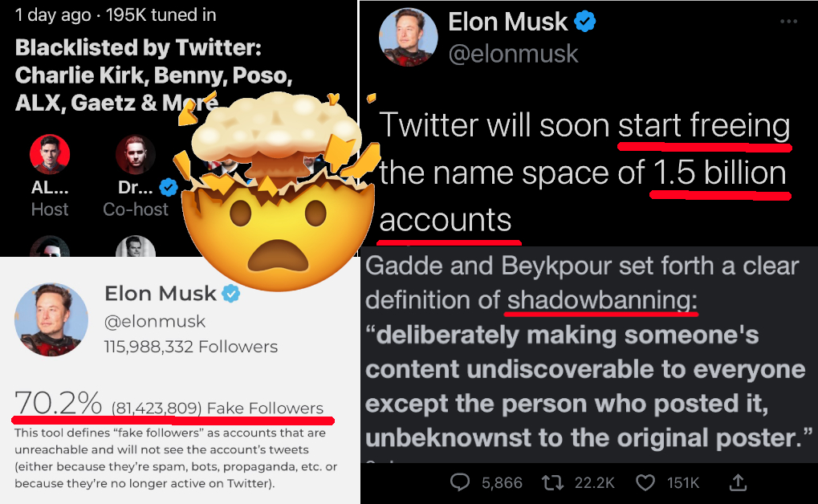Click @elonmusk handle in the light panel
818x504 pixels.
coord(155,321)
